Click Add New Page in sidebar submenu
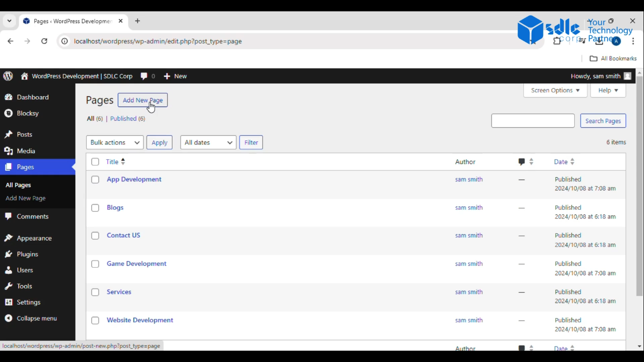644x362 pixels. pos(25,198)
